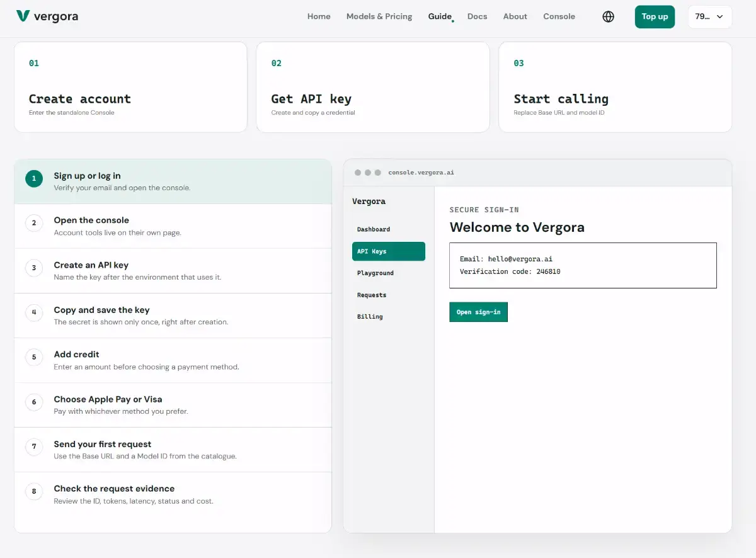Select step 6 Choose Apple Pay or Visa

pos(173,405)
